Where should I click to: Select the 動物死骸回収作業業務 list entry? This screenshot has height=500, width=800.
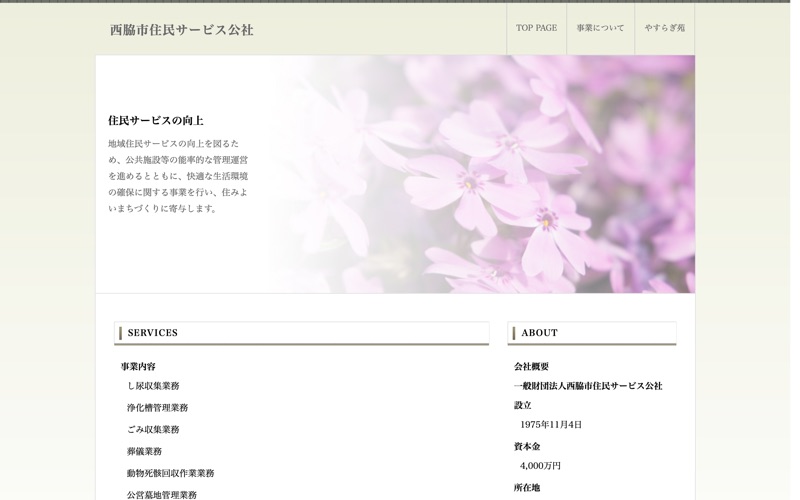pos(170,473)
